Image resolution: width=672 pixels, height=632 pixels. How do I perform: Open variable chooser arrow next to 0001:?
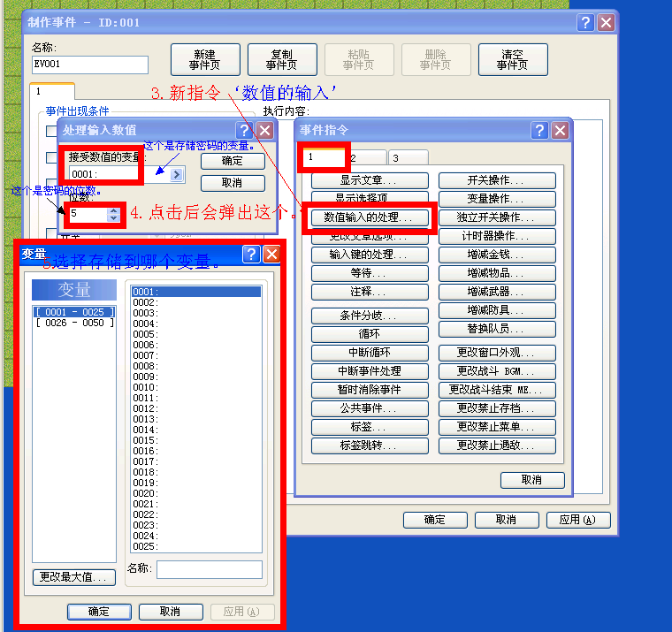[x=176, y=174]
